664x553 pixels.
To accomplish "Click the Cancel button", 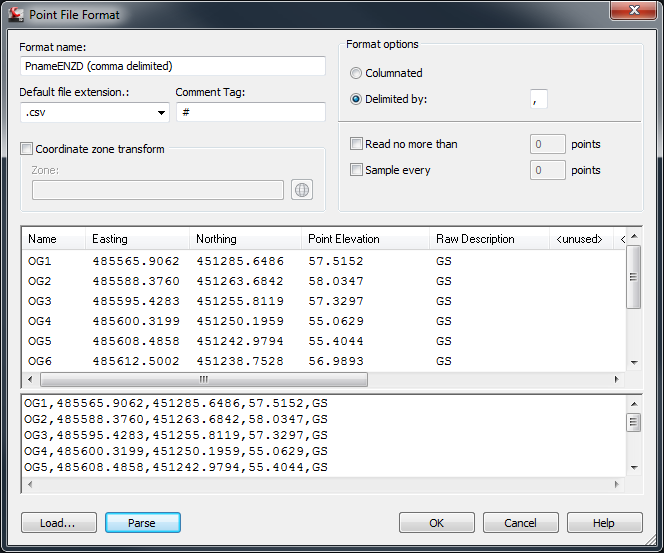I will [x=520, y=523].
